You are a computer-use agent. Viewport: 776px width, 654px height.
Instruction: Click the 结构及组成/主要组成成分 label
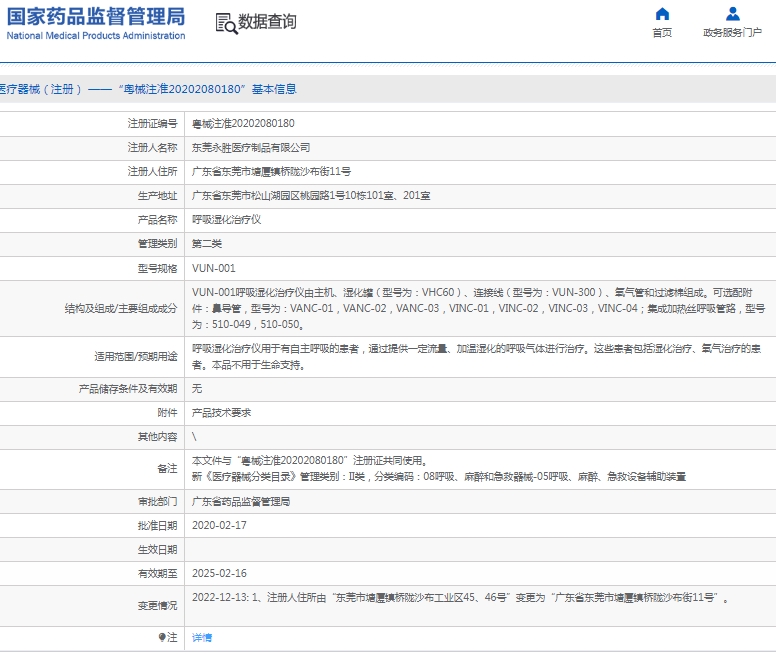click(x=121, y=308)
